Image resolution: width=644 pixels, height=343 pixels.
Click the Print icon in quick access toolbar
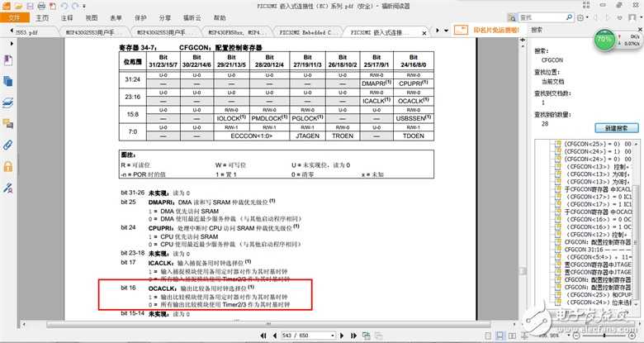[41, 6]
